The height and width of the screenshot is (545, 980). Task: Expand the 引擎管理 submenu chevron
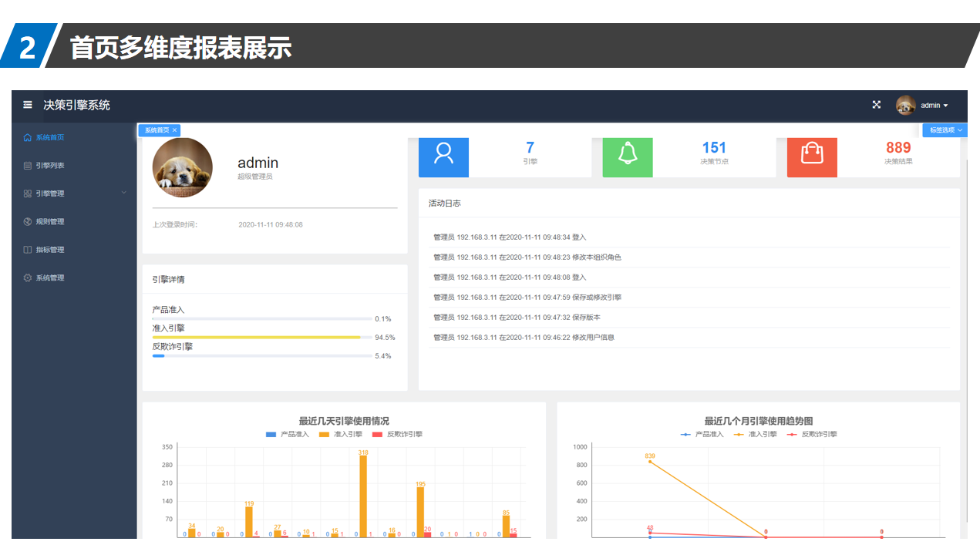123,193
